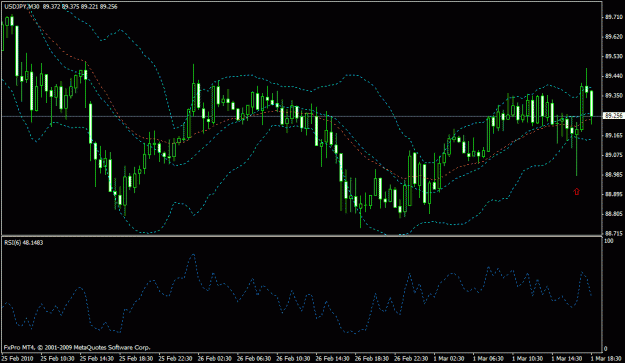Click the USDJPY,M30 chart title text
Viewport: 625px width, 363px height.
pyautogui.click(x=22, y=7)
